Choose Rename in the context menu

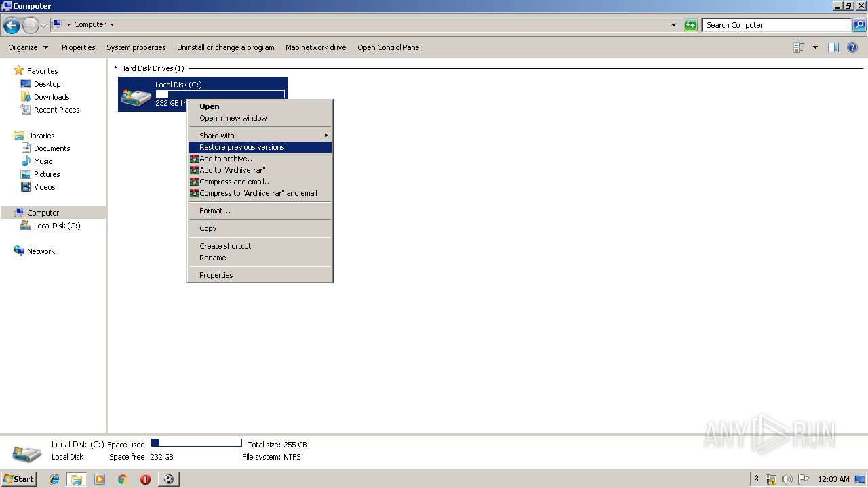(x=260, y=258)
